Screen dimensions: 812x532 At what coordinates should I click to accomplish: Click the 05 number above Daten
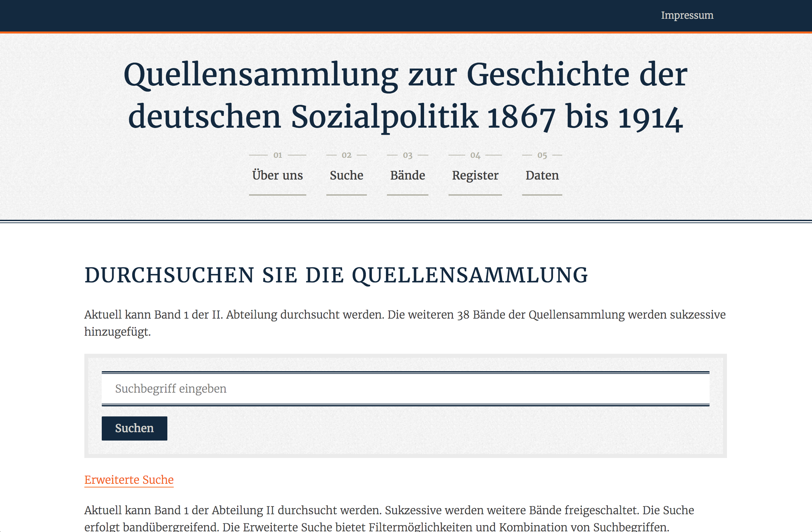(x=542, y=155)
